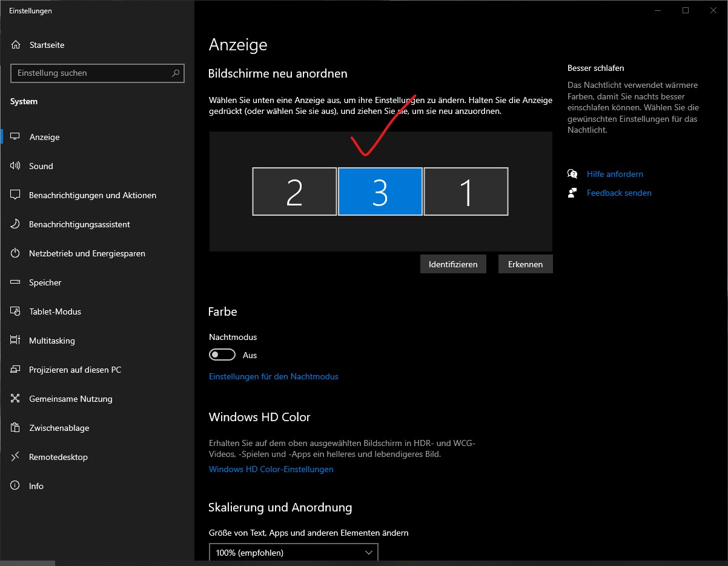
Task: Click the Remotedesktop icon
Action: click(x=15, y=457)
